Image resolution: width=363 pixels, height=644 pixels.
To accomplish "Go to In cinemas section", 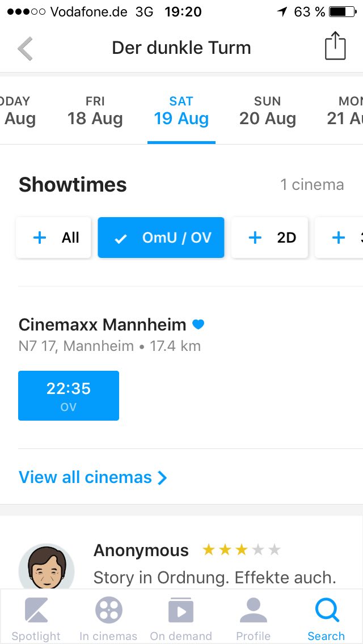I will (x=108, y=619).
